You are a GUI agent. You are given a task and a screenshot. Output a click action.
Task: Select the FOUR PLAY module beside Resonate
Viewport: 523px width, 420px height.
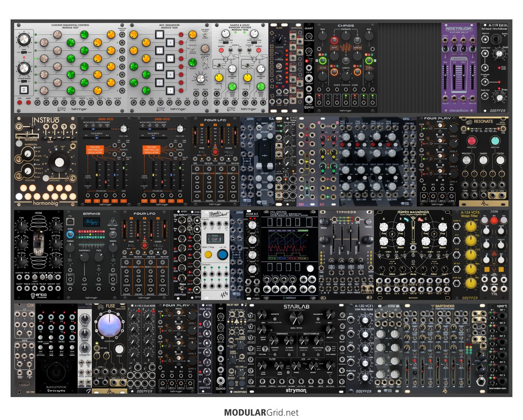click(x=438, y=161)
